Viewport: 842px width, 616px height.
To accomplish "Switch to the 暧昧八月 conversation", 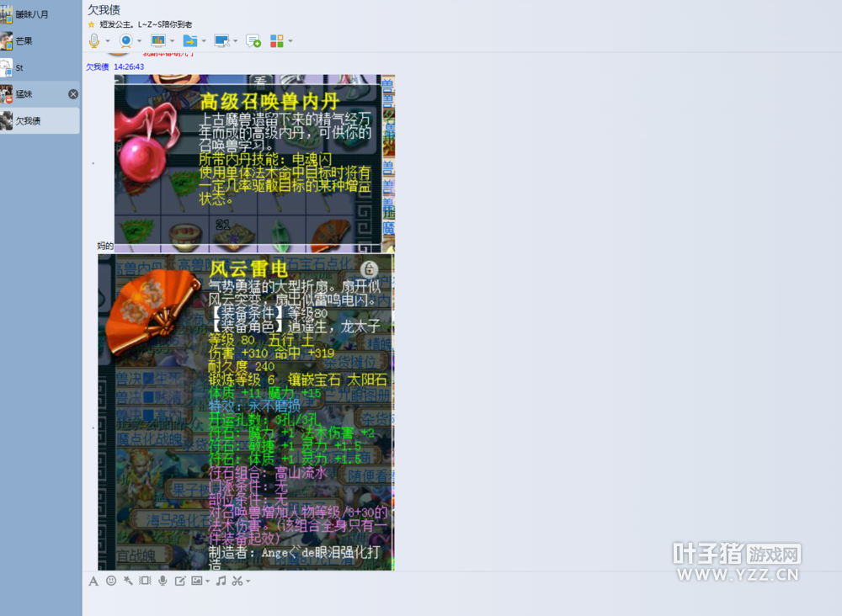I will coord(40,14).
